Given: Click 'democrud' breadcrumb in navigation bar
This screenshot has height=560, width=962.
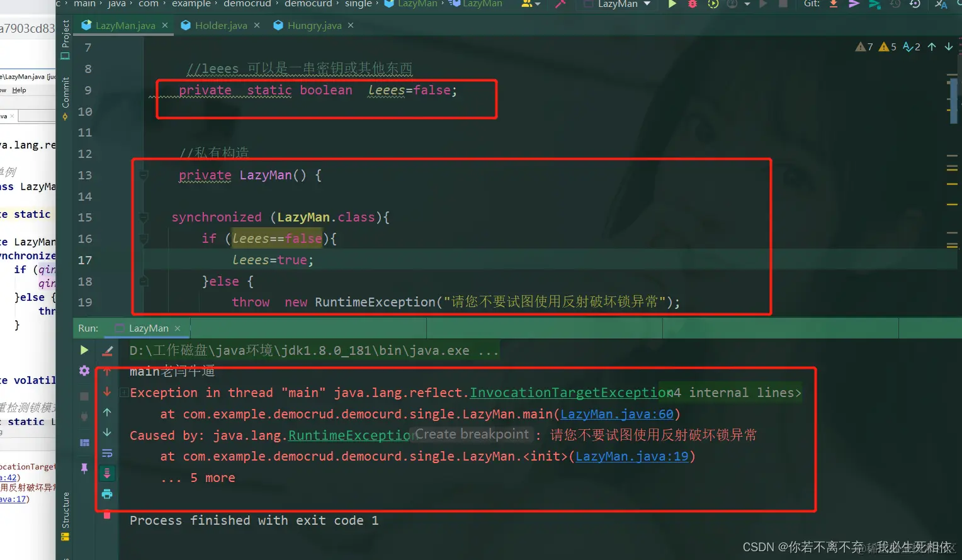Looking at the screenshot, I should (247, 4).
